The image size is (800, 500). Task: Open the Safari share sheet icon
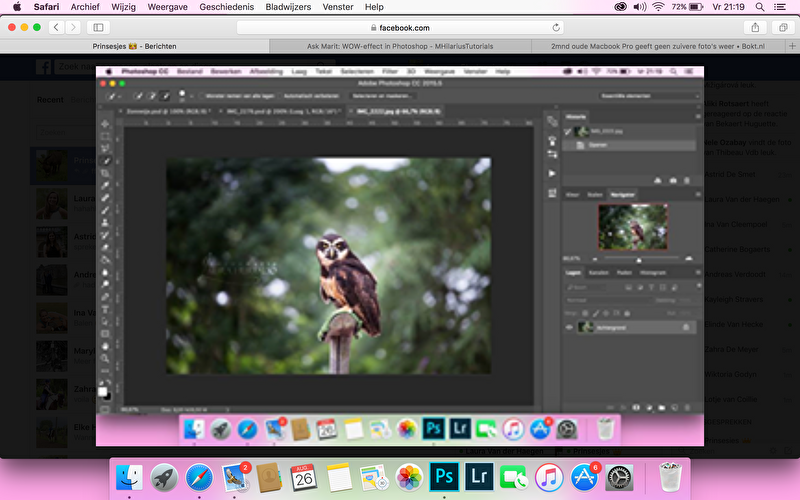[755, 27]
